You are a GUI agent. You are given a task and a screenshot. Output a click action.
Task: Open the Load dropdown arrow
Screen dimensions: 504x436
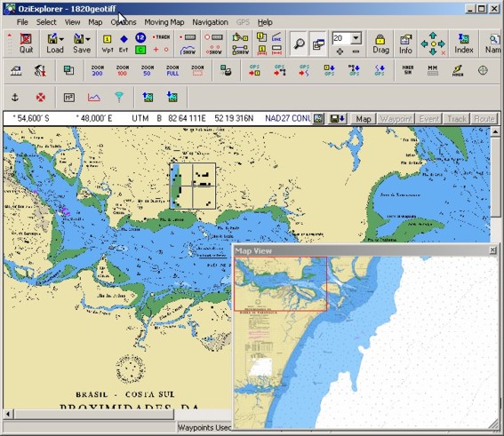61,39
